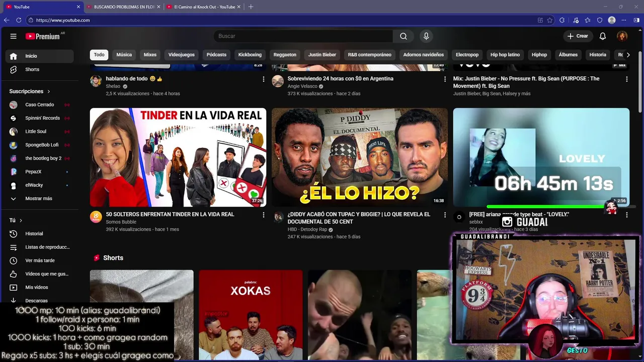The height and width of the screenshot is (362, 644).
Task: Select the Pódcasts filter chip
Action: (x=216, y=55)
